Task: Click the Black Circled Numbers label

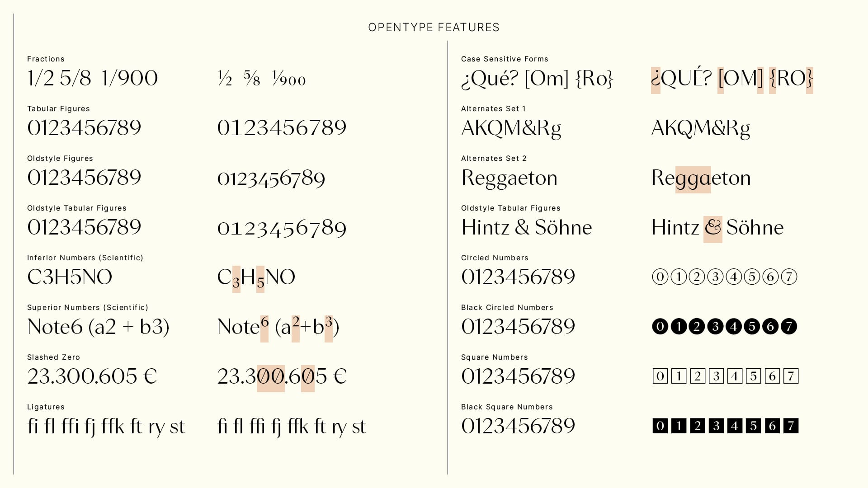Action: 507,308
